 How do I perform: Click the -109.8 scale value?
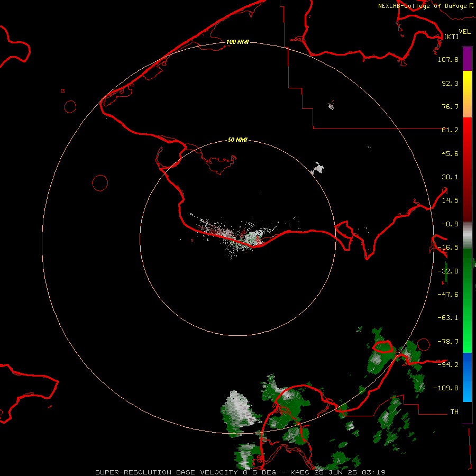pos(446,388)
